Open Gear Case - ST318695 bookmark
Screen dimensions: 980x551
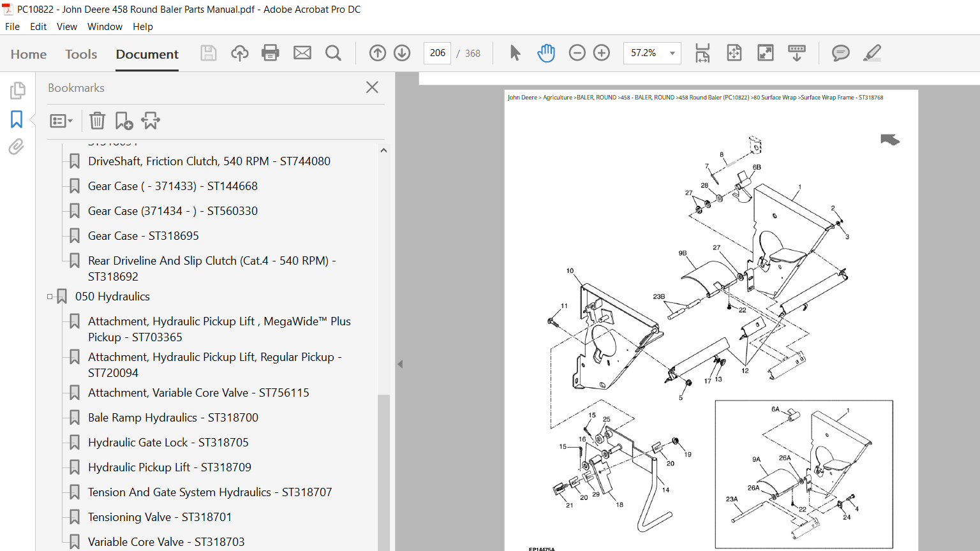point(144,236)
